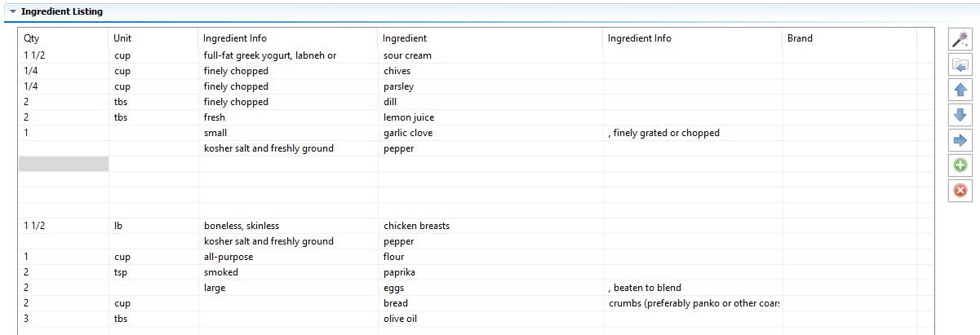Click the Ingredient column header
The height and width of the screenshot is (335, 980).
coord(490,38)
